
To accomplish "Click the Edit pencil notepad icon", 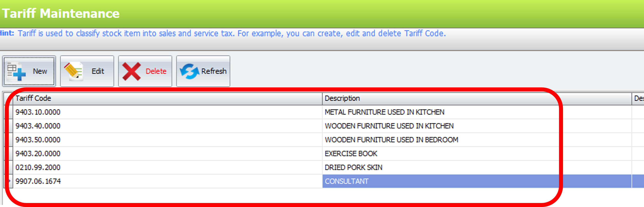I will coord(73,72).
